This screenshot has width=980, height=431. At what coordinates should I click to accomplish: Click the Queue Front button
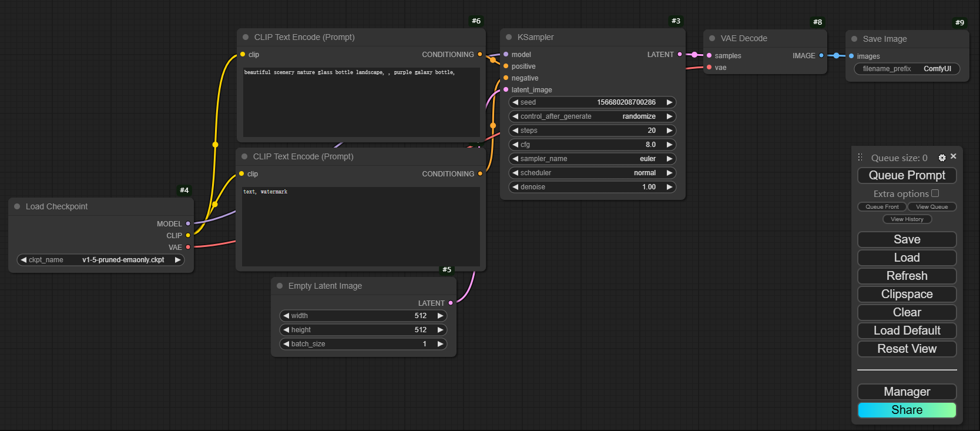point(882,207)
